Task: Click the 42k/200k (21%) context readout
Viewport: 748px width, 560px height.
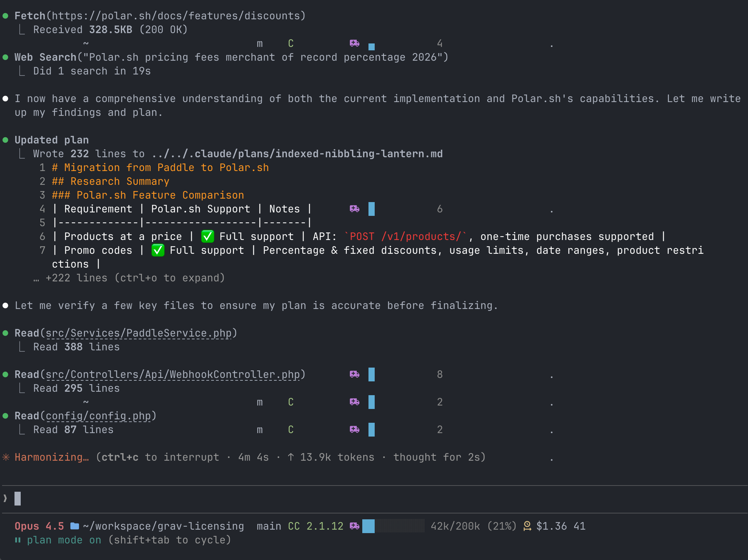Action: [x=474, y=526]
